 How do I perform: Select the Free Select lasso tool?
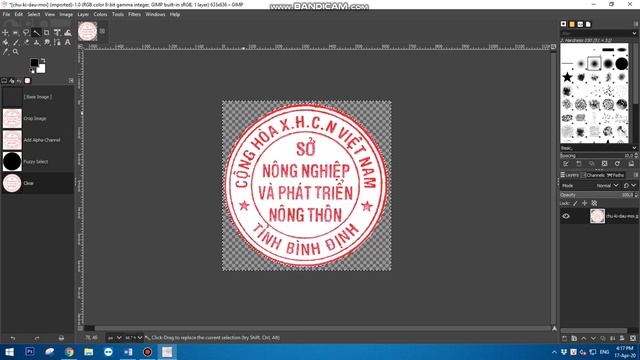point(26,33)
